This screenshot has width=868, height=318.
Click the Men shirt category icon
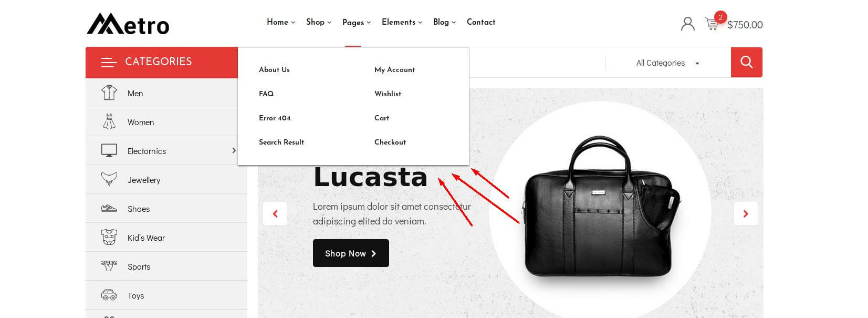coord(109,93)
